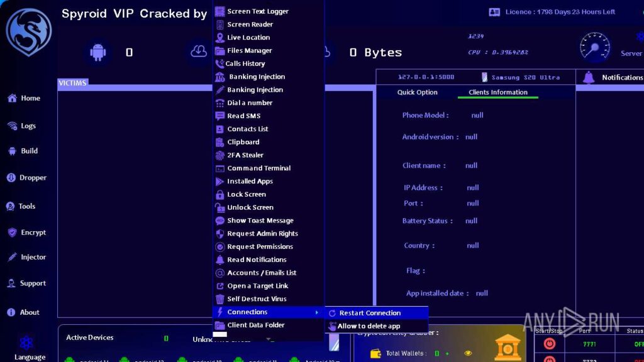Click the Phone Model label
The image size is (644, 362).
(425, 116)
